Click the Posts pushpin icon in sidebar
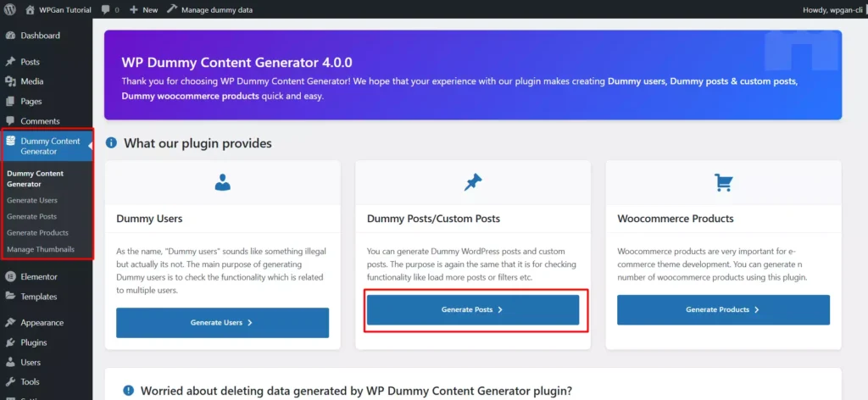 (x=10, y=61)
